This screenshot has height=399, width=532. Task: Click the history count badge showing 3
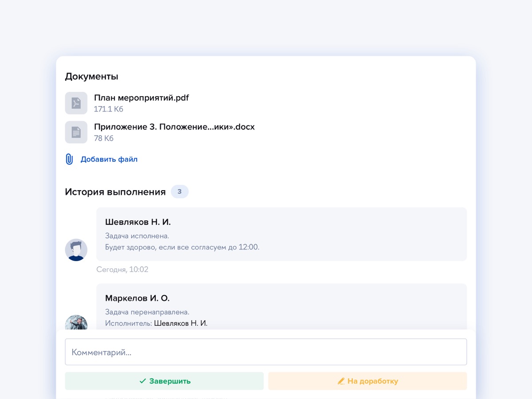click(180, 192)
